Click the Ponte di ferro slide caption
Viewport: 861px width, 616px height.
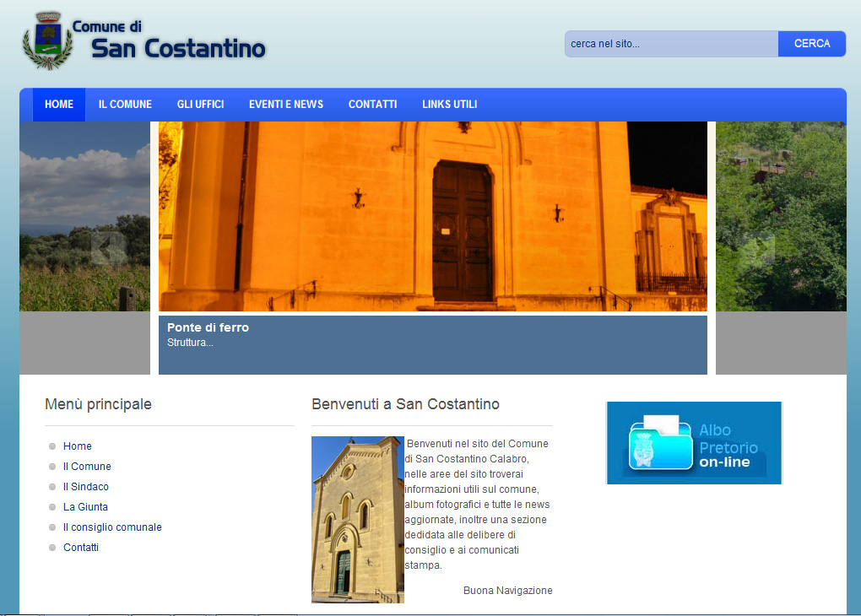click(x=208, y=327)
